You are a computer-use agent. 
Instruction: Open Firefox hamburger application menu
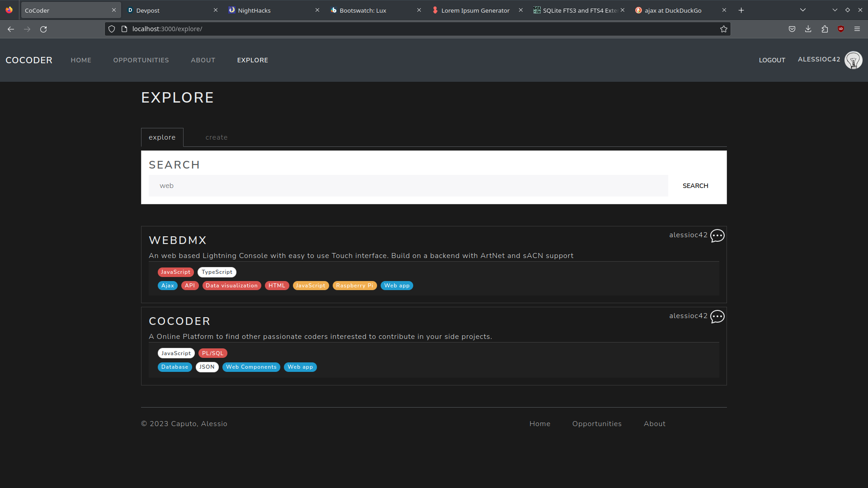[857, 29]
